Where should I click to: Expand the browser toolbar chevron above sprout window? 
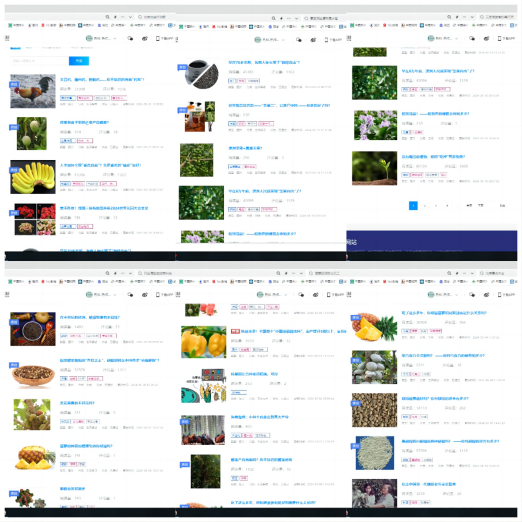click(472, 17)
